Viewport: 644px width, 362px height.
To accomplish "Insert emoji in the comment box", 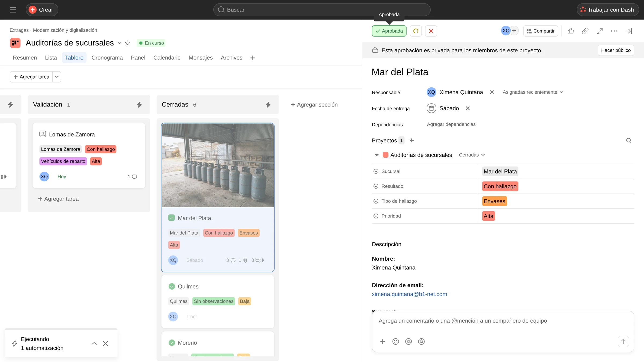I will click(x=396, y=341).
